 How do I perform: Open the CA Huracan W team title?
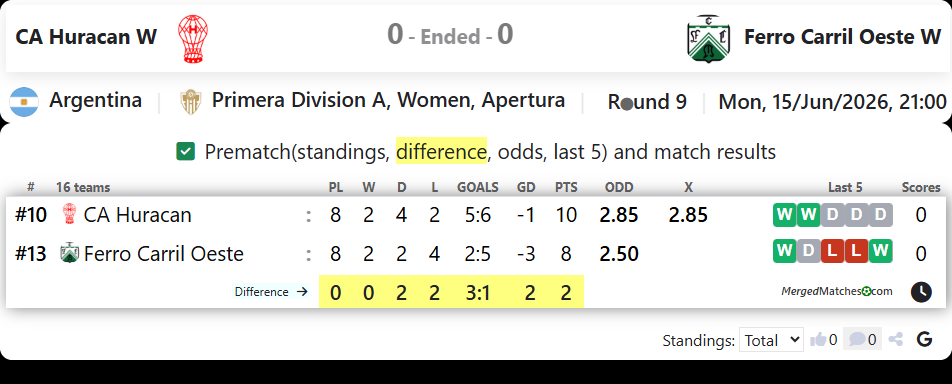tap(86, 37)
